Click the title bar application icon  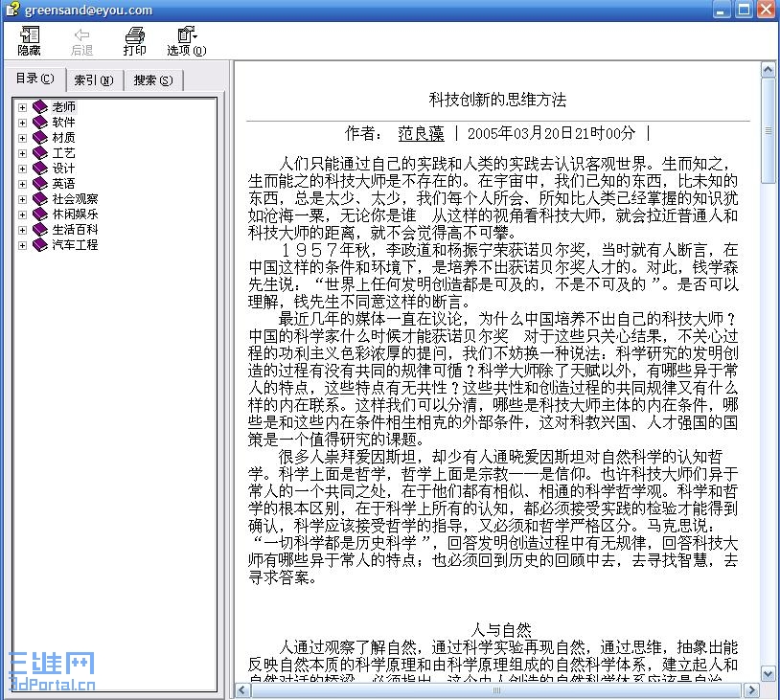click(x=11, y=10)
